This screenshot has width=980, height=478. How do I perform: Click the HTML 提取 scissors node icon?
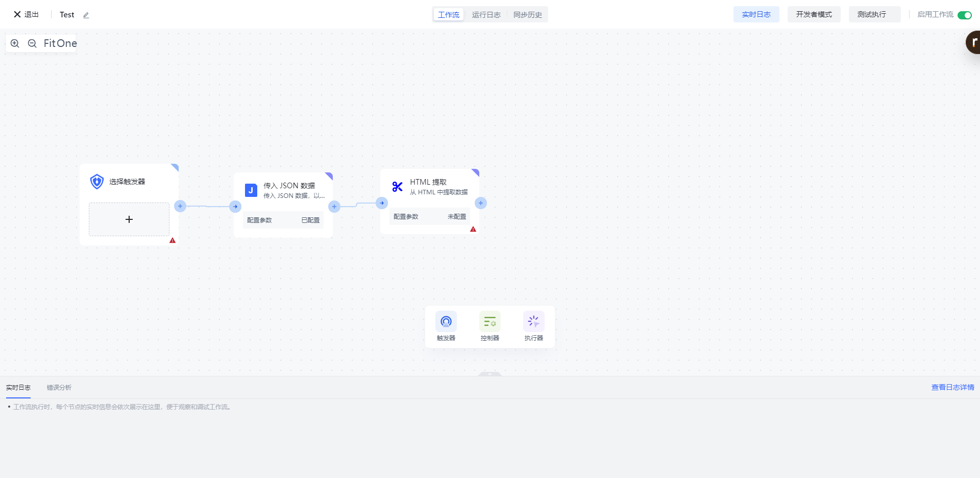pos(397,187)
